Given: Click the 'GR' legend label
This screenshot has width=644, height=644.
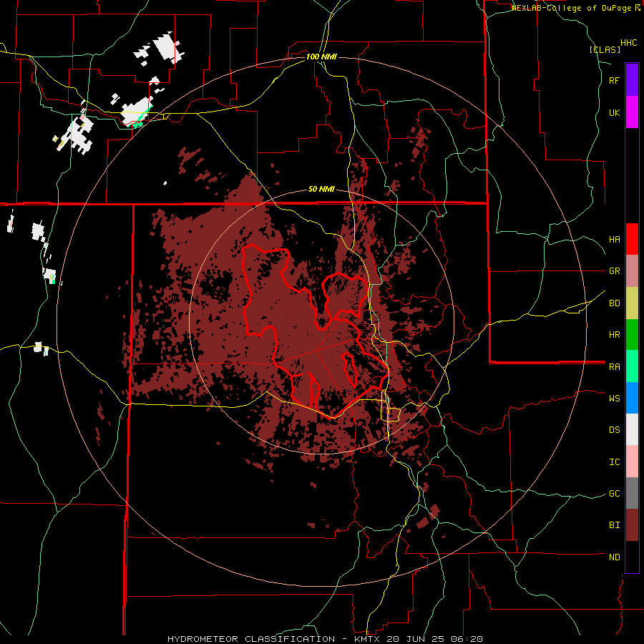Looking at the screenshot, I should [615, 271].
